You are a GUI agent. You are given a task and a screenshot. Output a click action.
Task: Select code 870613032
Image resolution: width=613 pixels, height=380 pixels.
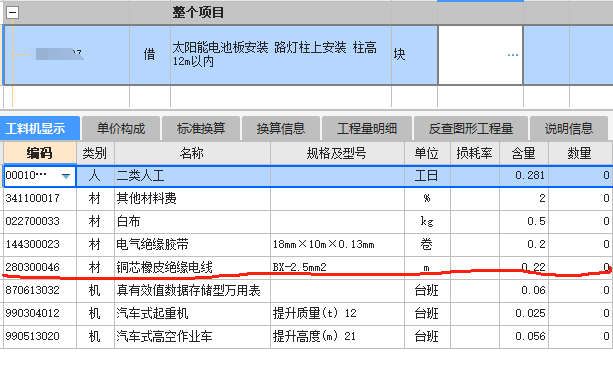click(x=39, y=291)
